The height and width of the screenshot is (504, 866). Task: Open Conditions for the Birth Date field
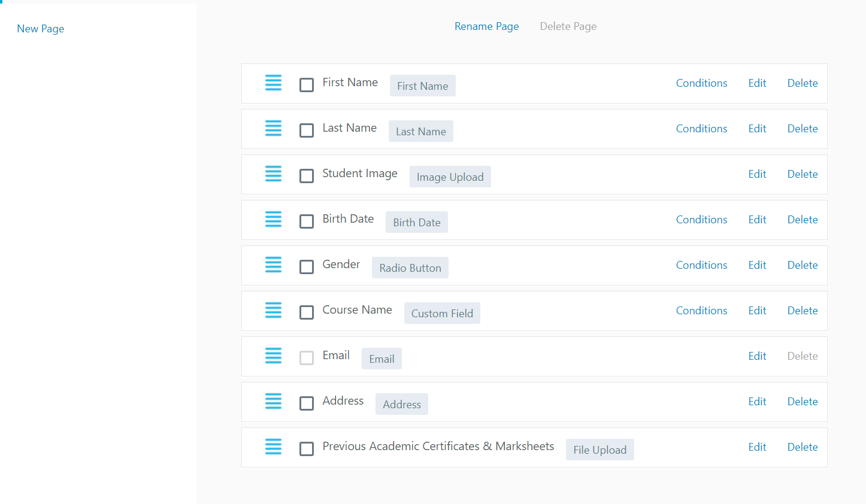(x=701, y=220)
